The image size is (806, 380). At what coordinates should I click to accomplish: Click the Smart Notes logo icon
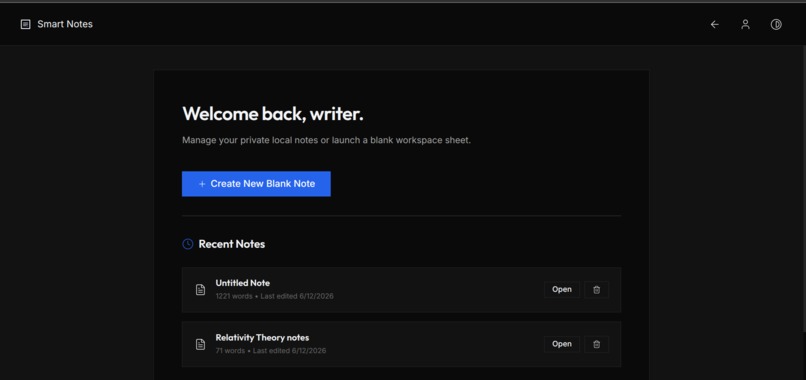coord(25,24)
